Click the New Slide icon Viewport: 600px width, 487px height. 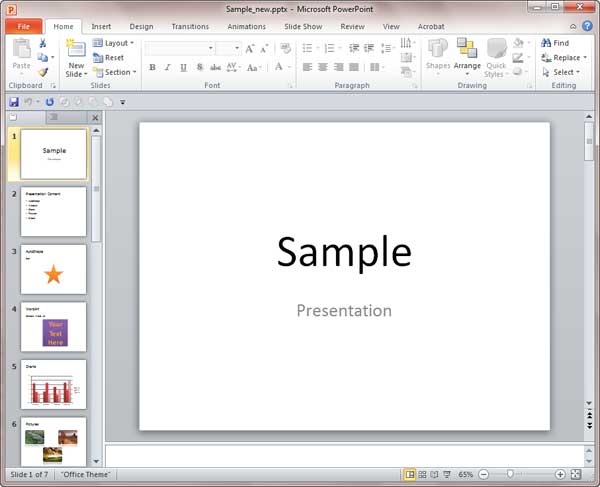[x=76, y=52]
